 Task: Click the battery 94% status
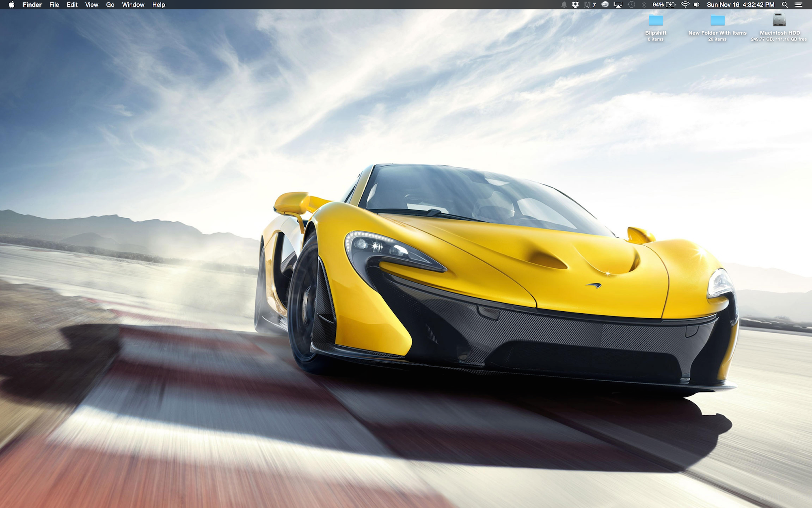coord(664,5)
